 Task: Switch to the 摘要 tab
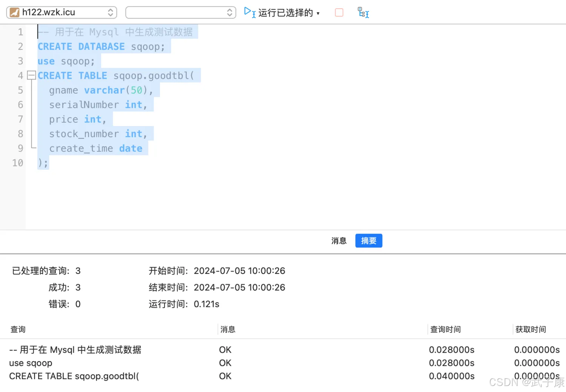point(369,241)
